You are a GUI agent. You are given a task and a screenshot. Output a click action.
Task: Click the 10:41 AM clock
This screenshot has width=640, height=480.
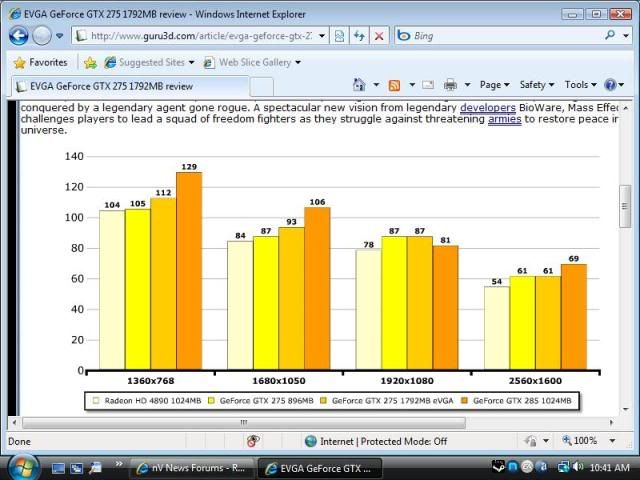click(610, 467)
